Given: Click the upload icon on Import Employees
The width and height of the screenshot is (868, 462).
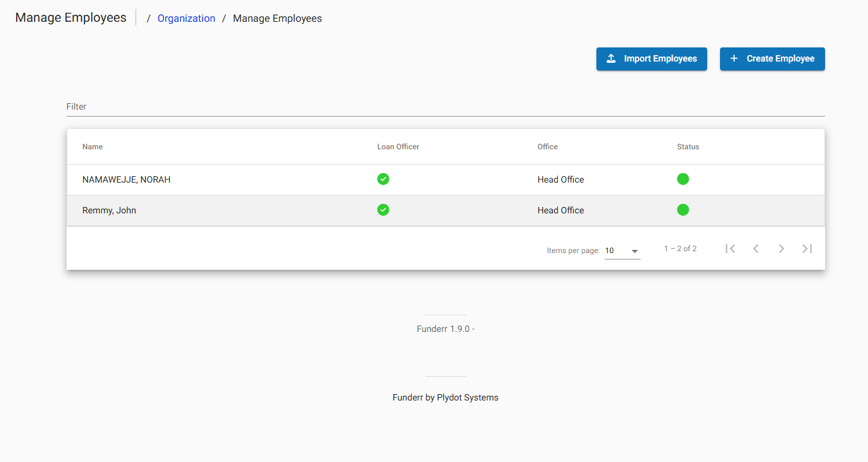Looking at the screenshot, I should [612, 58].
